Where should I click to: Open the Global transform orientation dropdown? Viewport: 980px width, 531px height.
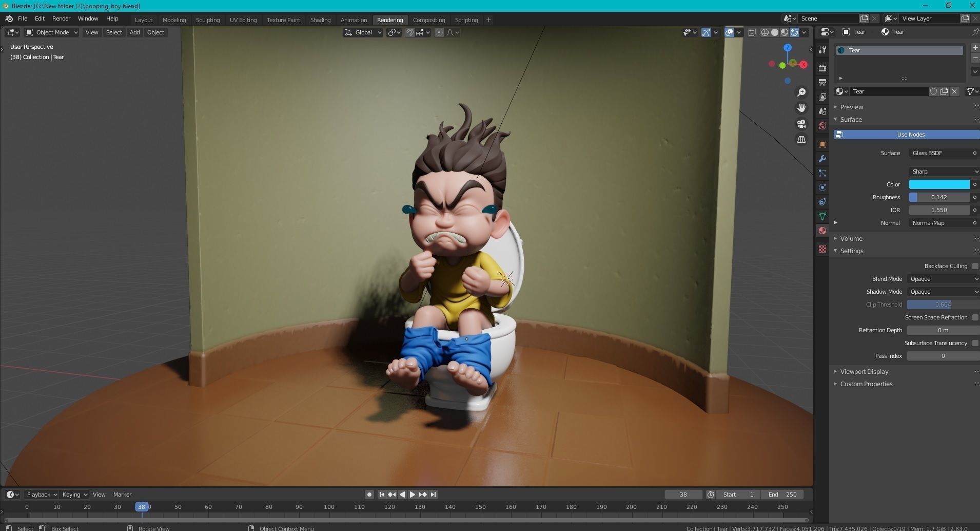coord(363,32)
